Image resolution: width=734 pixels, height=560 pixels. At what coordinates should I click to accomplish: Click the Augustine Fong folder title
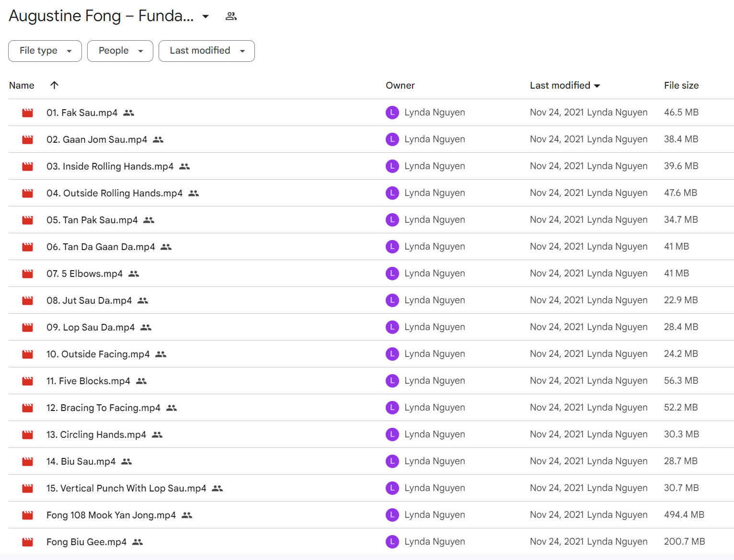101,16
